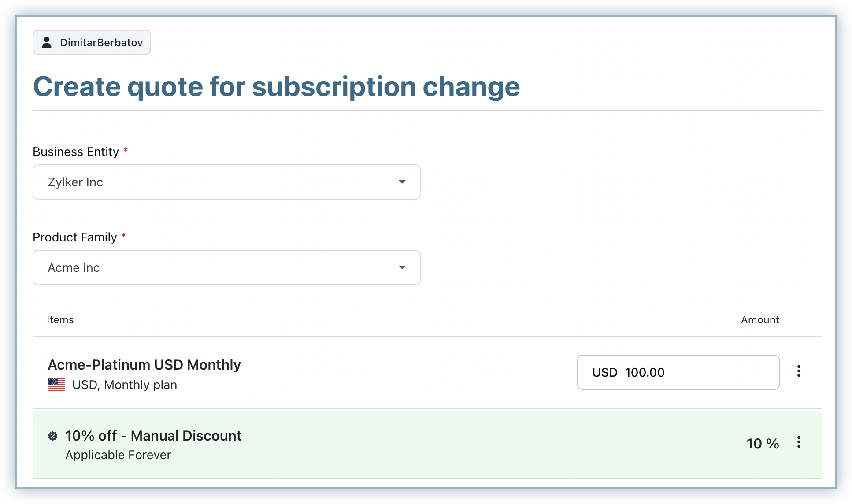
Task: Click the Applicable Forever discount duration text
Action: coord(118,455)
